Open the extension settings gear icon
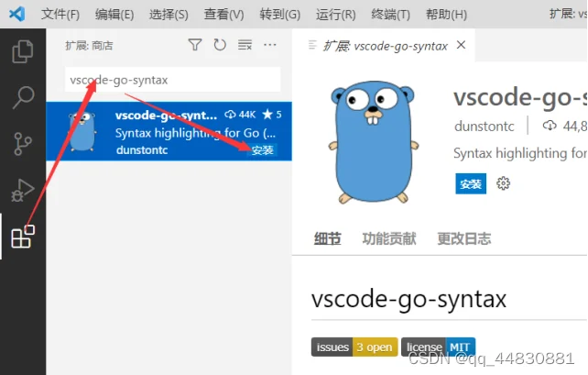The width and height of the screenshot is (588, 375). click(503, 183)
